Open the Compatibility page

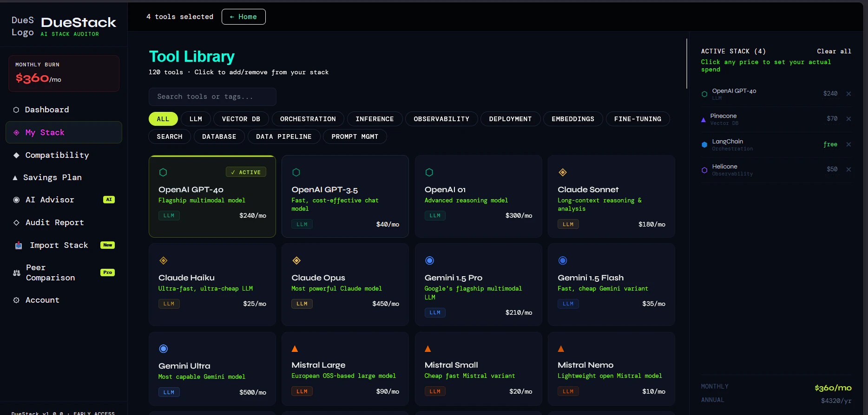pyautogui.click(x=64, y=155)
